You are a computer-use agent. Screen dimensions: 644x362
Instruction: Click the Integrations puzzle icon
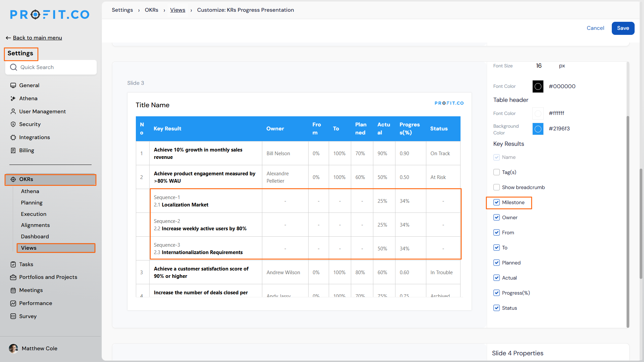pyautogui.click(x=13, y=137)
